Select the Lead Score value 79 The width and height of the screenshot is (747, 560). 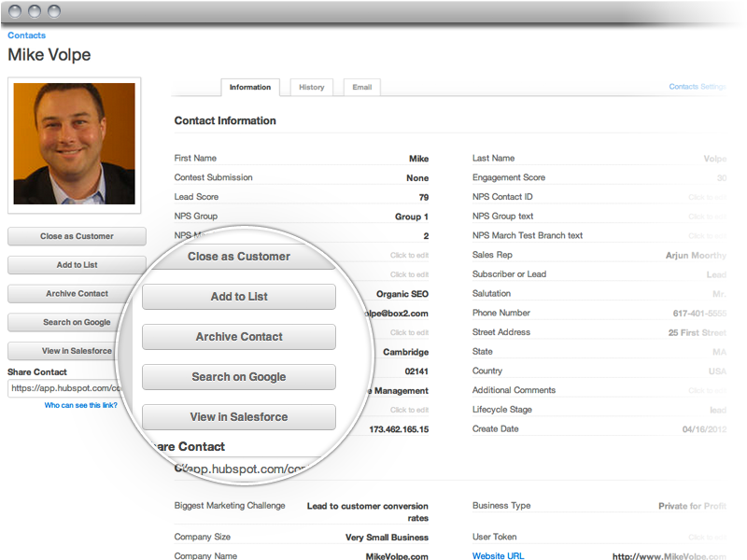[x=423, y=197]
